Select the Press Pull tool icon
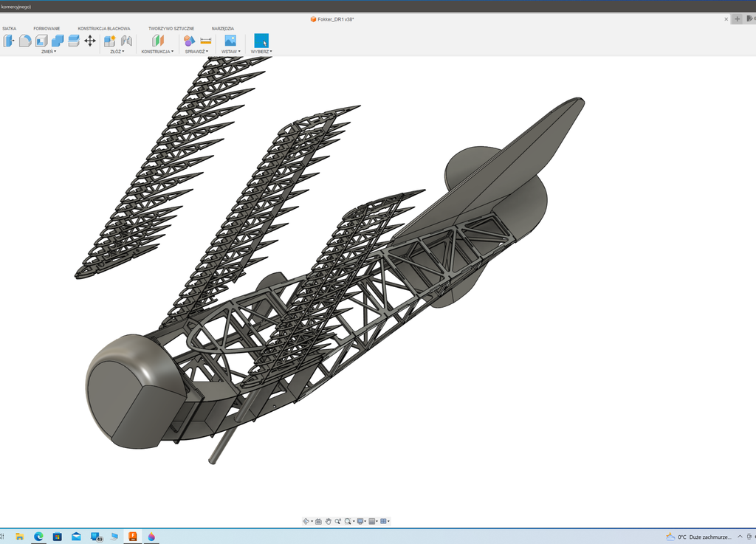 pyautogui.click(x=9, y=41)
